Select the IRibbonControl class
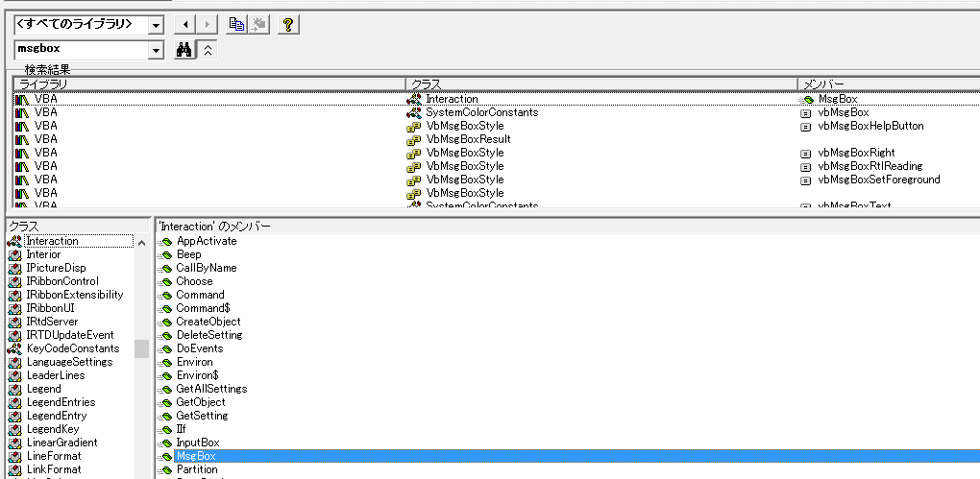980x479 pixels. click(x=62, y=281)
